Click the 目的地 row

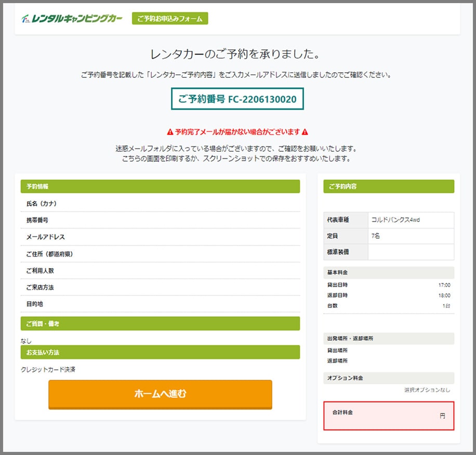[x=160, y=304]
